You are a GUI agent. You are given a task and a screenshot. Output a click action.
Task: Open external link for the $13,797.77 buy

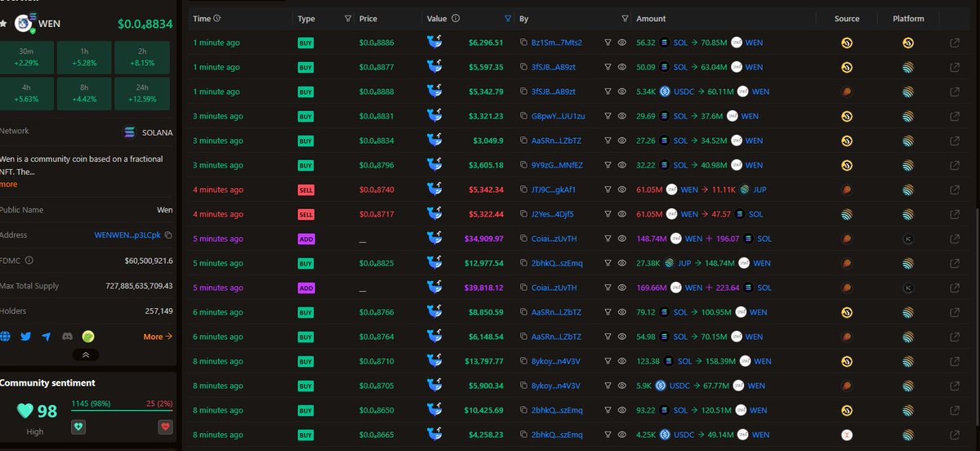(x=955, y=361)
